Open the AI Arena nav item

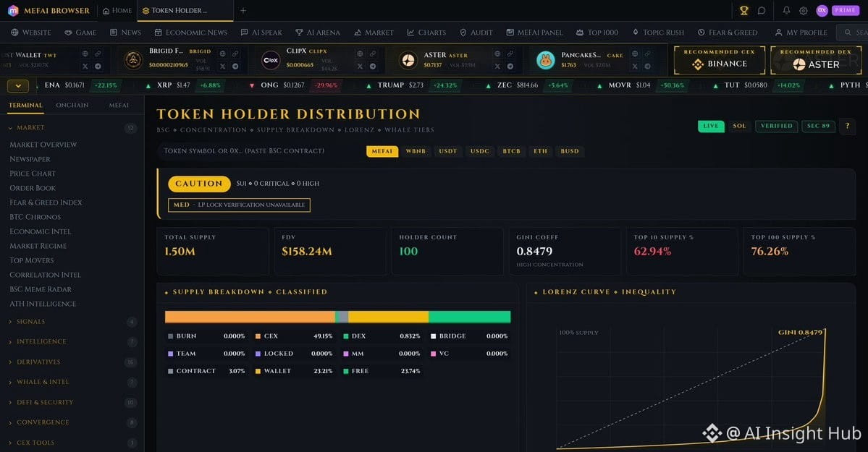coord(318,33)
